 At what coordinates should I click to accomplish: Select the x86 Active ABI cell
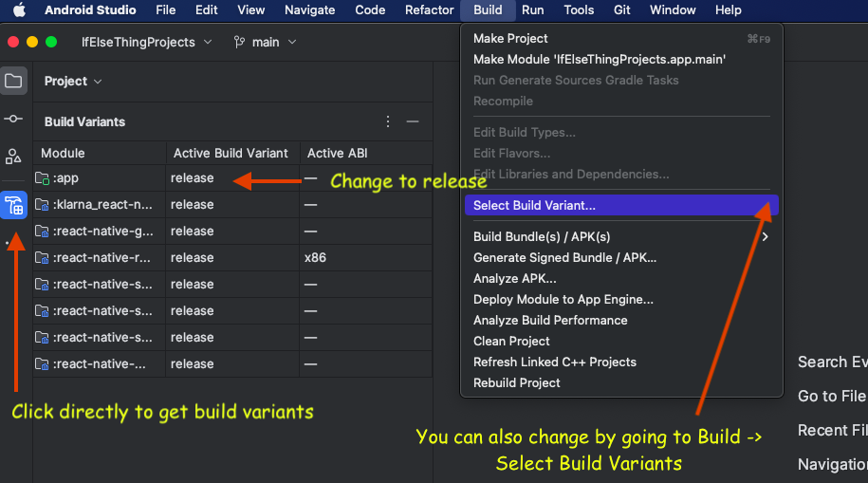pyautogui.click(x=366, y=258)
